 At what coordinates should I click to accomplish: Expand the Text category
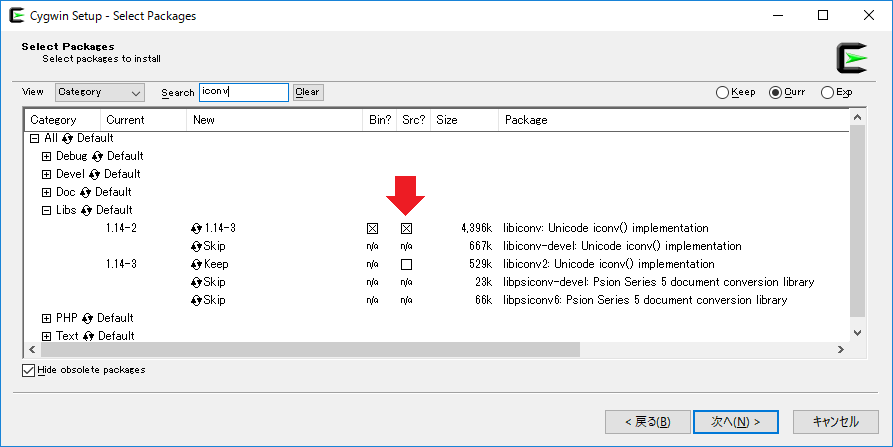[x=47, y=337]
